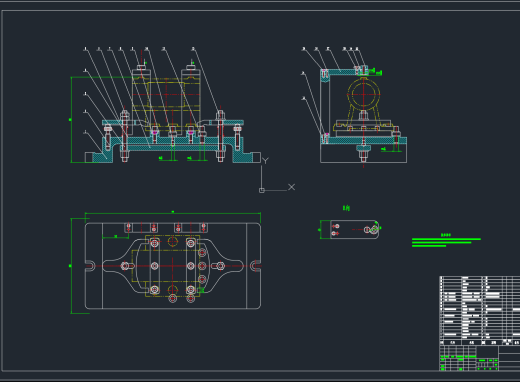Select the bottom nut under the side view base
This screenshot has height=382, width=520.
tap(363, 155)
